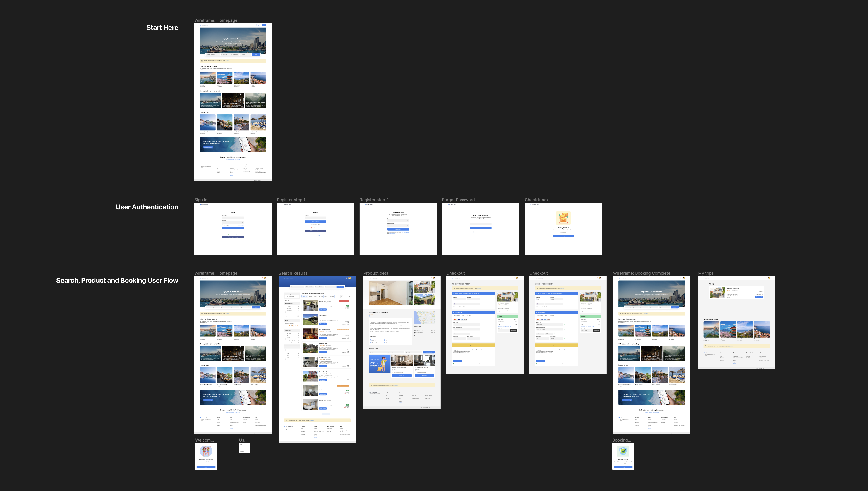Screen dimensions: 868x491
Task: Click 'View trip details' button in My trips
Action: [x=759, y=297]
